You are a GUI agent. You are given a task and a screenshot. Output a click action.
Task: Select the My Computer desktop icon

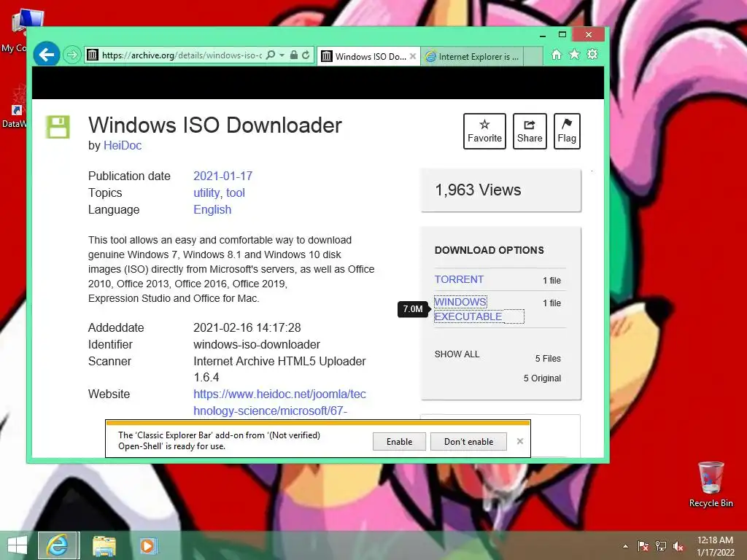[19, 31]
